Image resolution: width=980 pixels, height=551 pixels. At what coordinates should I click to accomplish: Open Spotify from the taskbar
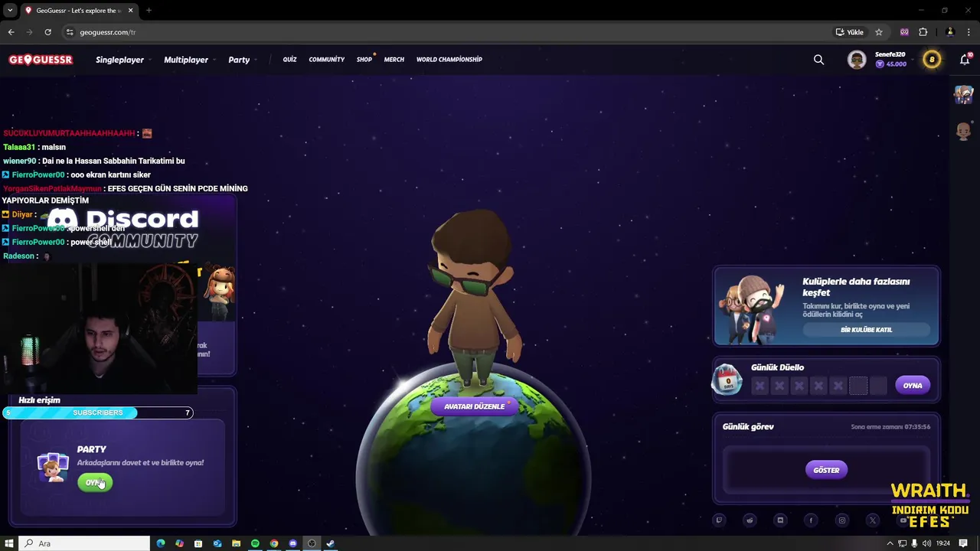point(255,543)
